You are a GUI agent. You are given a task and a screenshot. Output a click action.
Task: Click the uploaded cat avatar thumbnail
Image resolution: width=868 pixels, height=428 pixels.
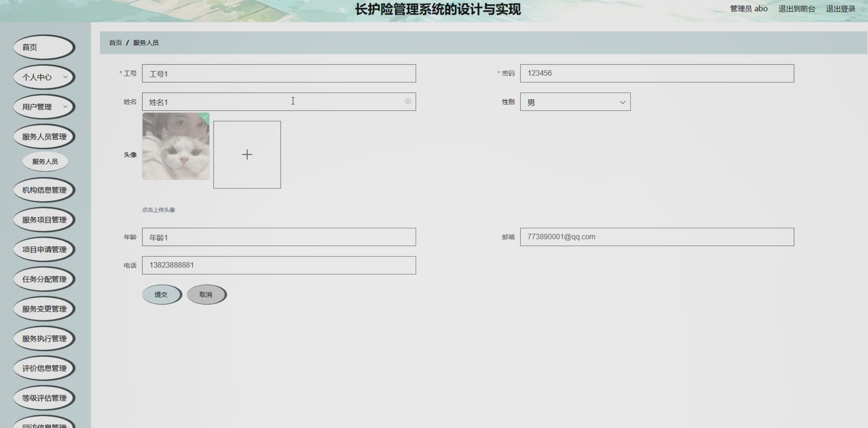point(176,146)
